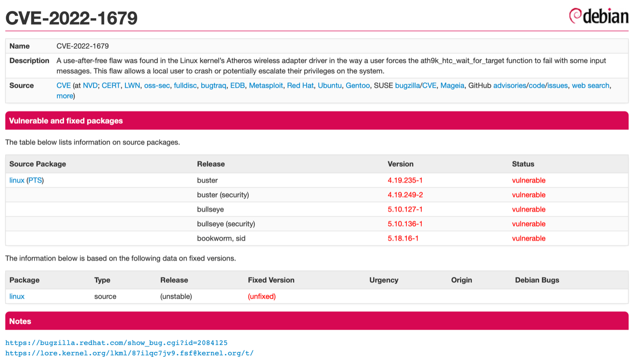Open the bugtraq link
The height and width of the screenshot is (364, 636).
click(x=213, y=85)
